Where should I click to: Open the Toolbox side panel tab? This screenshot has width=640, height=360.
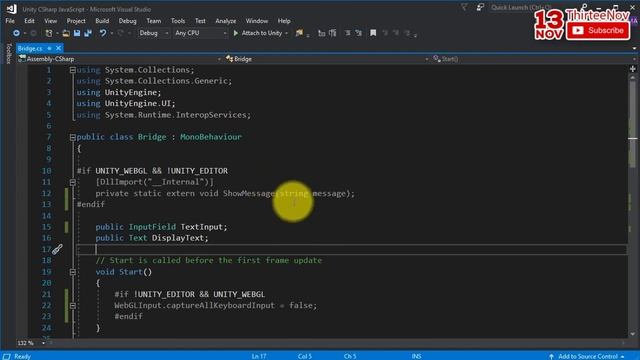point(9,53)
